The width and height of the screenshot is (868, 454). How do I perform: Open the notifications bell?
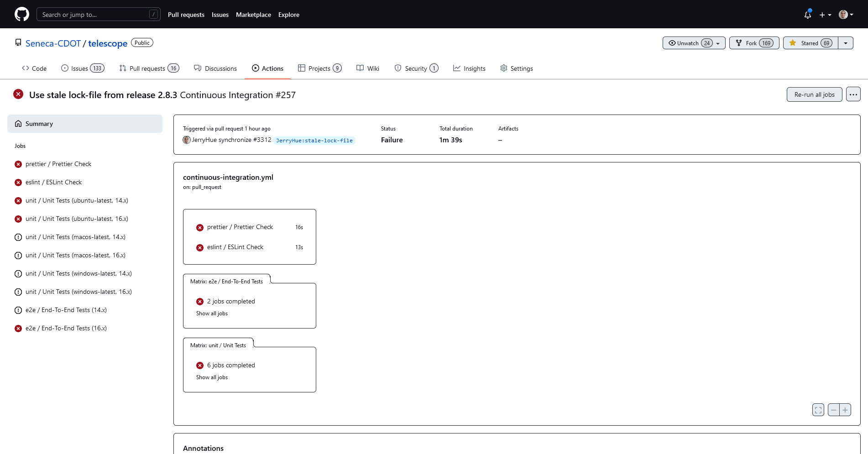[x=807, y=15]
